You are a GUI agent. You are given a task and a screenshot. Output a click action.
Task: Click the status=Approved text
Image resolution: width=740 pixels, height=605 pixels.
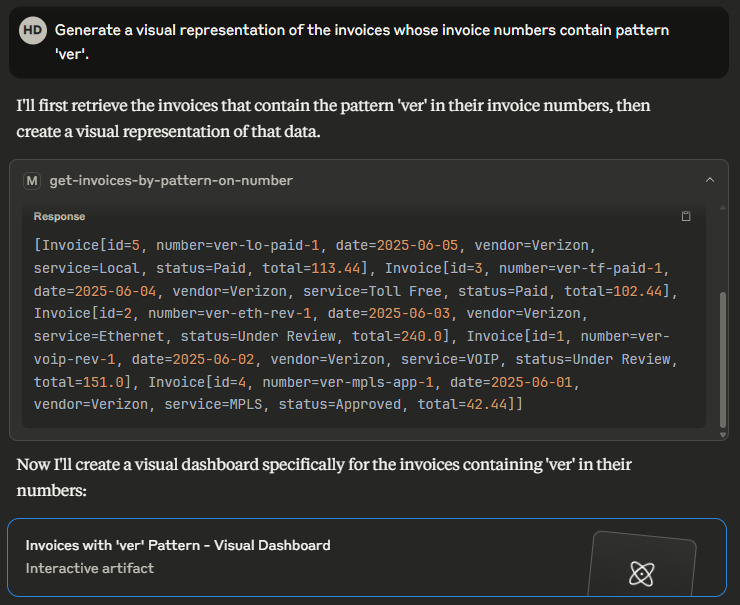coord(340,404)
